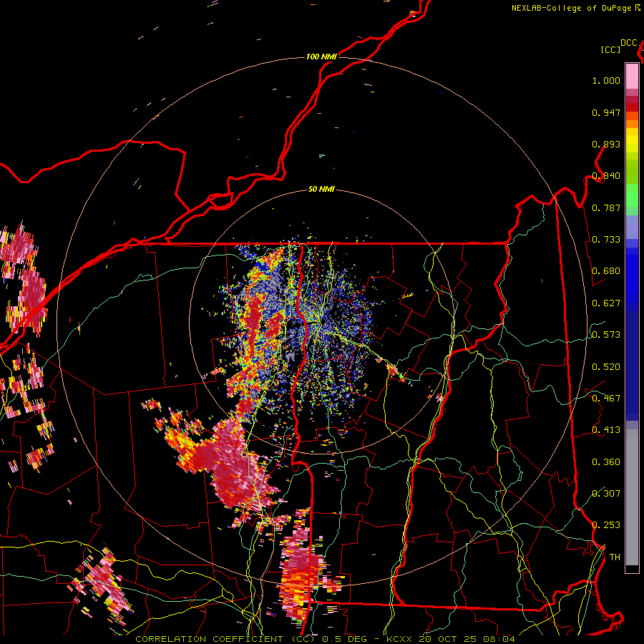Click the 0.680 legend value
Image resolution: width=644 pixels, height=644 pixels.
click(x=606, y=271)
